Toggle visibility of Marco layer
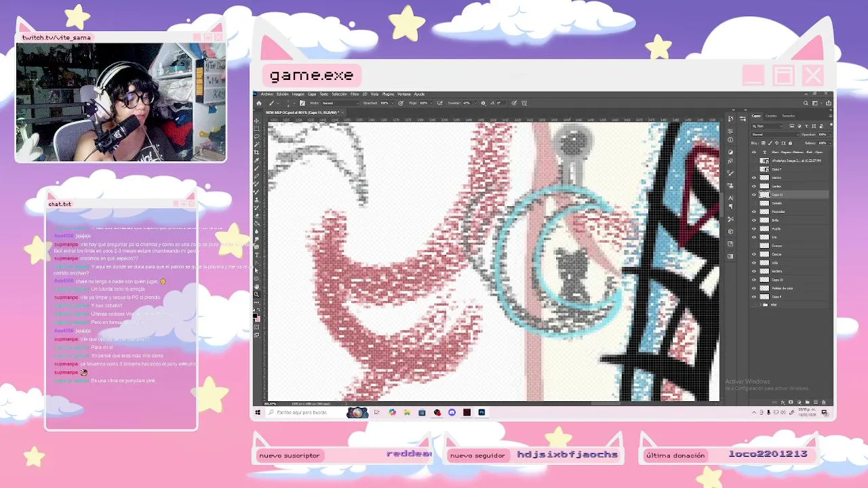 [x=754, y=178]
